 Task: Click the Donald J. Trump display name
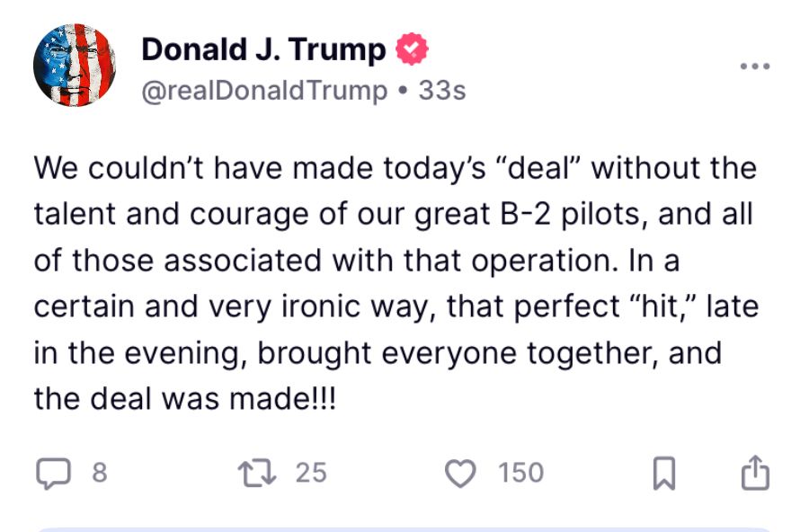coord(263,49)
